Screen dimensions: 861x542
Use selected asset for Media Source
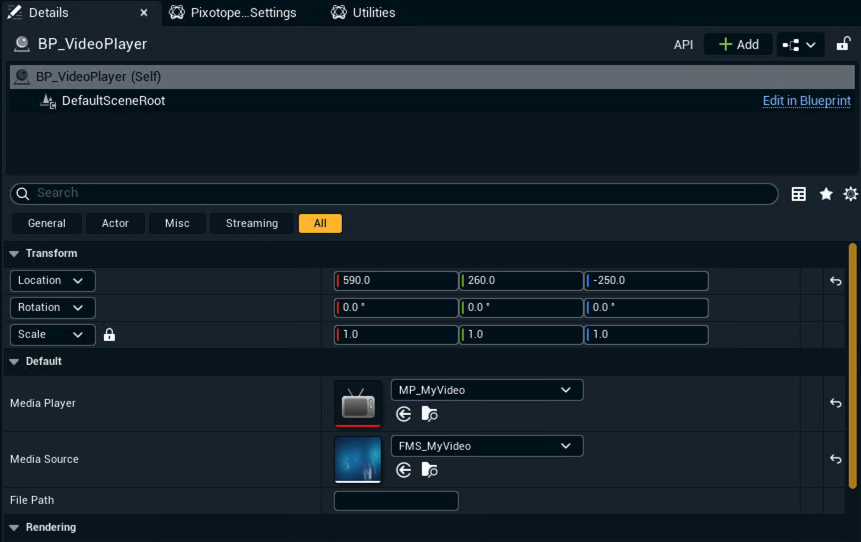click(404, 471)
